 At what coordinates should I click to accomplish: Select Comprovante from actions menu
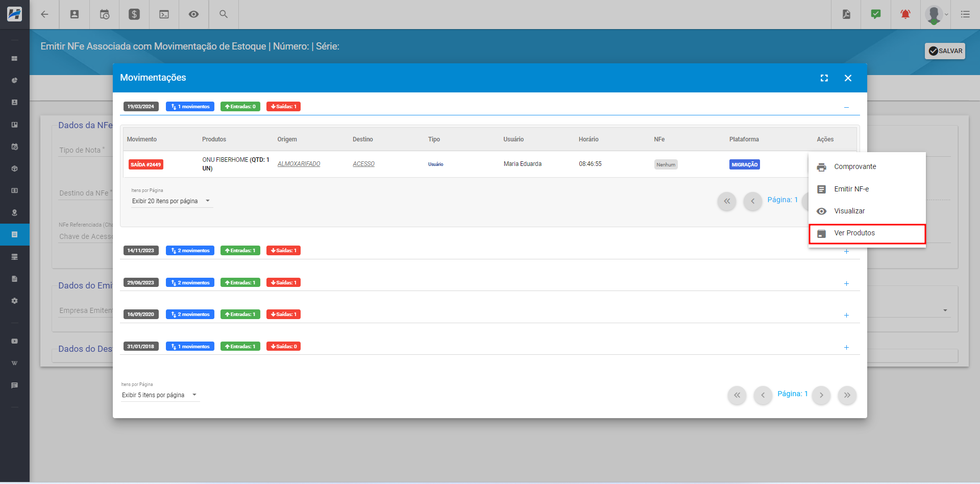click(867, 167)
